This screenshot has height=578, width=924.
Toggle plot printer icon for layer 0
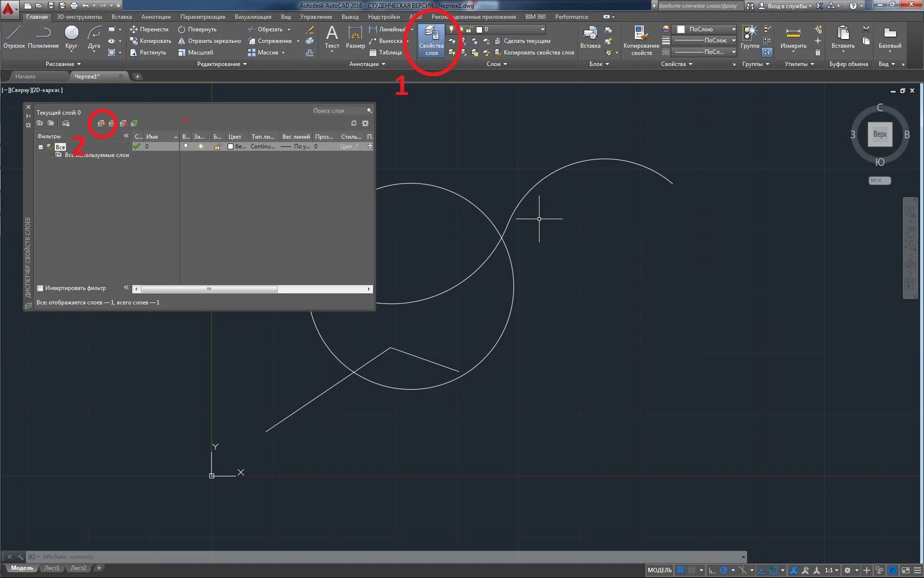pos(370,146)
